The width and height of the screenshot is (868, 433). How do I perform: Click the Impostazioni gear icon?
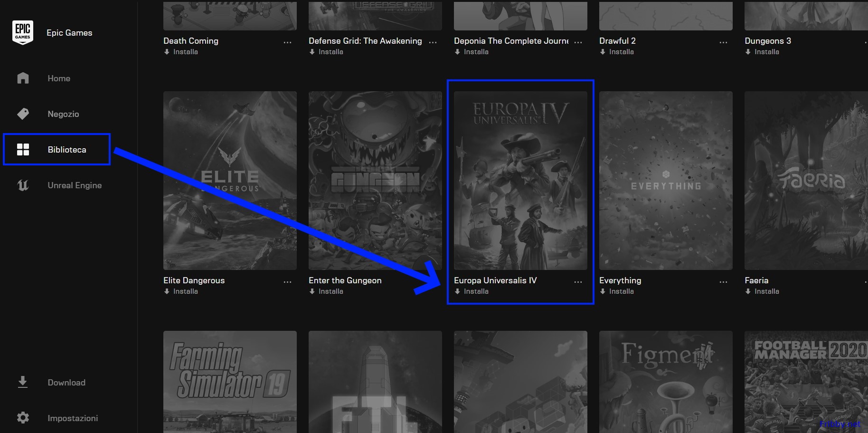23,418
